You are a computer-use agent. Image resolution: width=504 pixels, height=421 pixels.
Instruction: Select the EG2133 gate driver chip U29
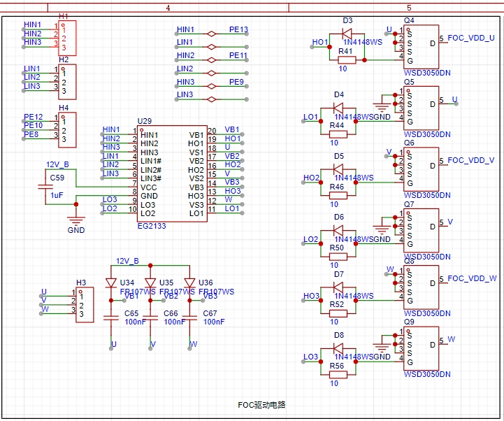coord(172,173)
